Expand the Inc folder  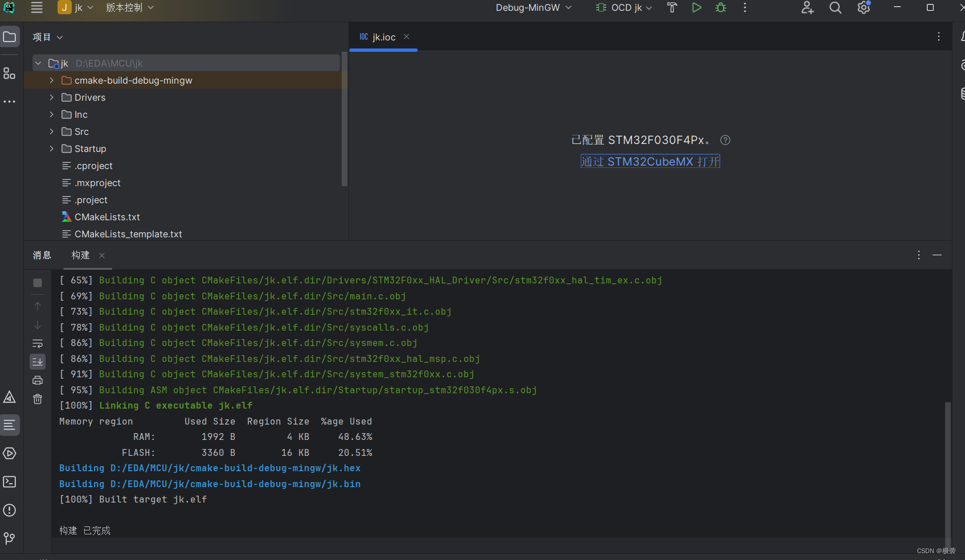pyautogui.click(x=51, y=114)
